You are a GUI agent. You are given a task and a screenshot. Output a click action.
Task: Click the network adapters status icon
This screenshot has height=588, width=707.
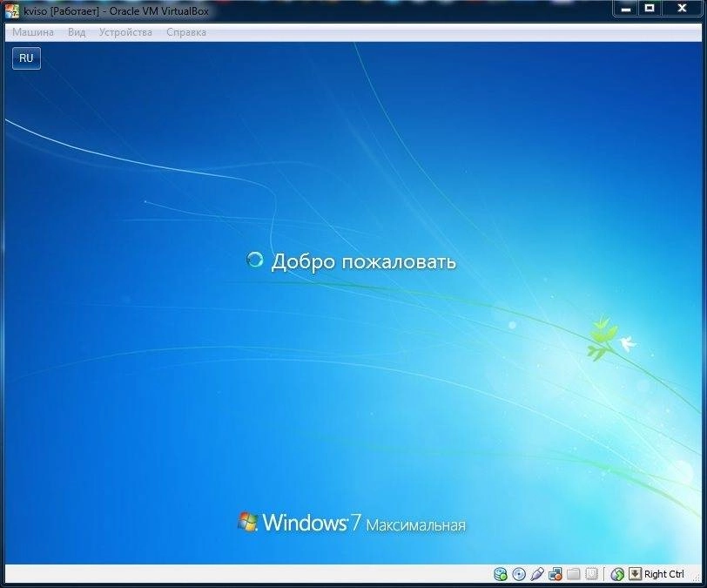(555, 574)
